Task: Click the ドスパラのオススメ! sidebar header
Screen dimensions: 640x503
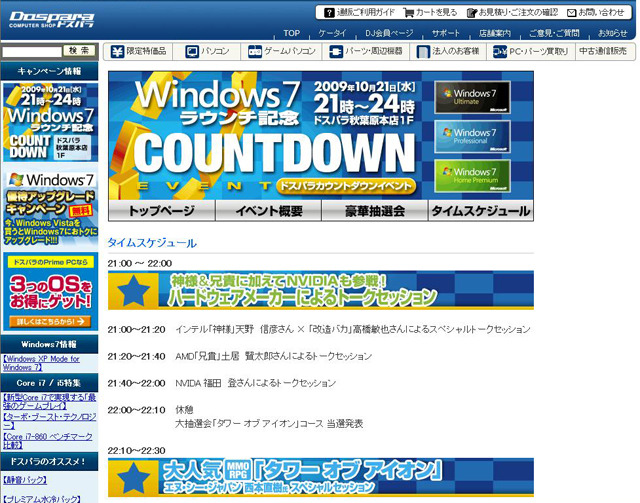Action: pos(49,461)
